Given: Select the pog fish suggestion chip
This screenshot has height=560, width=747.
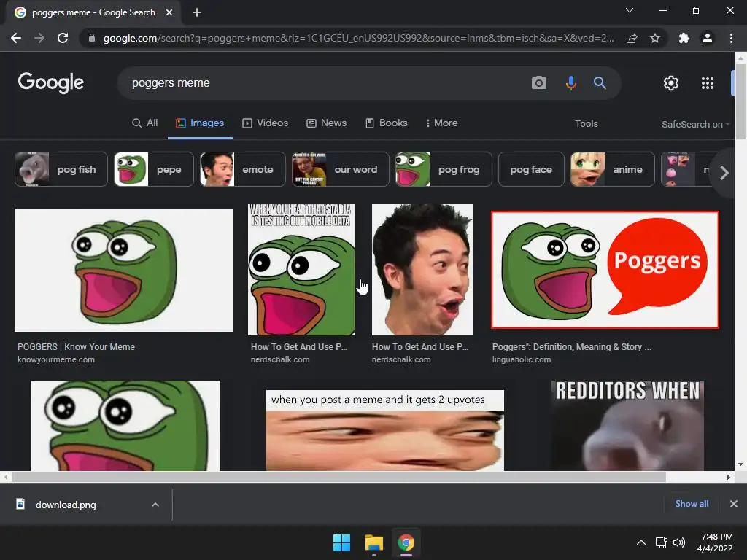Looking at the screenshot, I should [61, 169].
